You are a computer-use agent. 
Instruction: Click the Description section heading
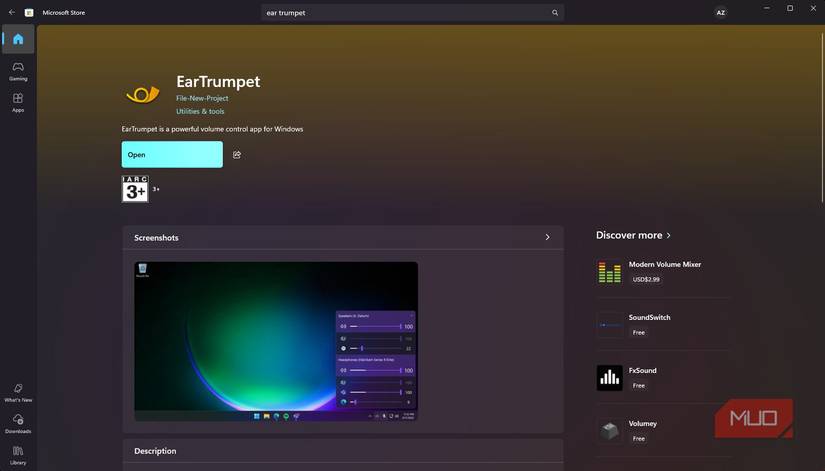coord(155,451)
